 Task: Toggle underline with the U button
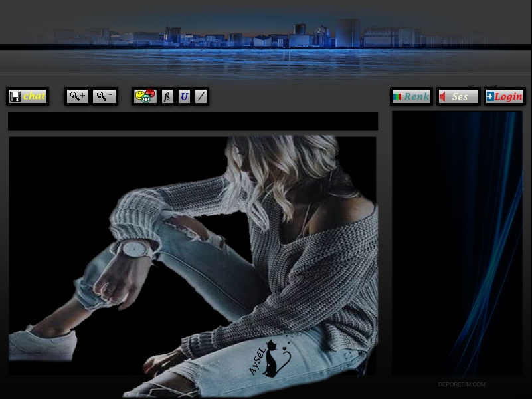click(x=185, y=96)
